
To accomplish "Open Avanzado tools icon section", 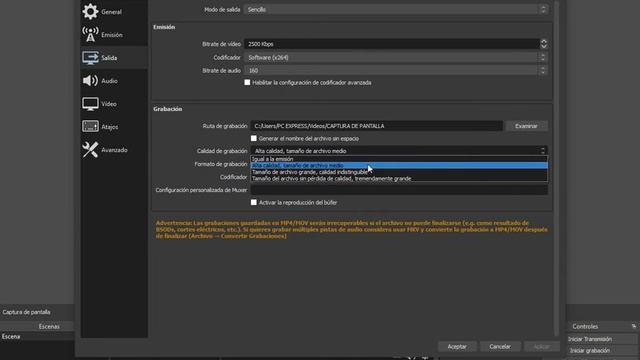I will coord(90,150).
